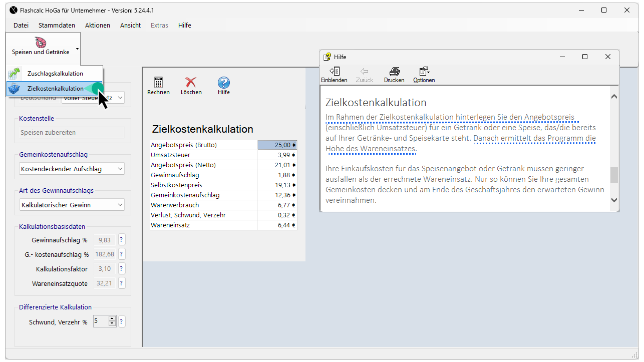644x362 pixels.
Task: Click the help button next to Wareneinsatzquote
Action: point(121,283)
